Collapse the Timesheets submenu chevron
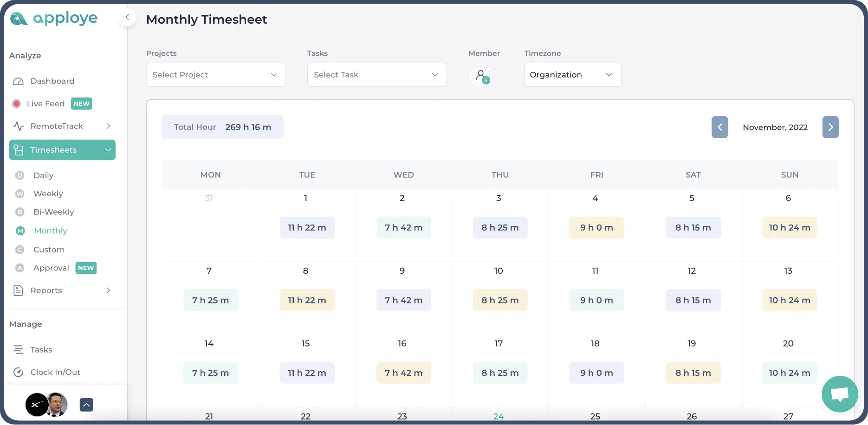Image resolution: width=868 pixels, height=425 pixels. 108,149
